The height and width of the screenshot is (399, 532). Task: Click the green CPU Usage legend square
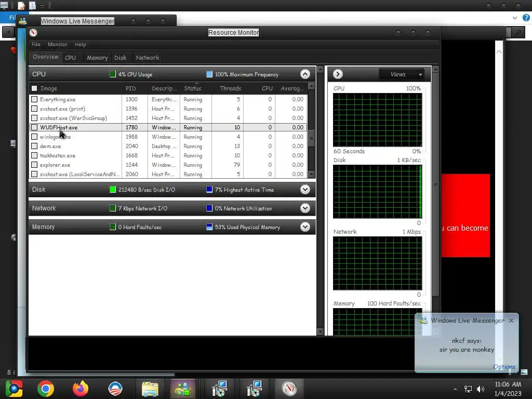tap(113, 74)
